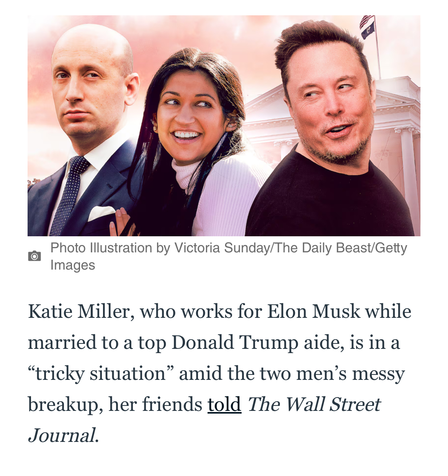The width and height of the screenshot is (448, 476).
Task: Click the word "Getty" in the caption
Action: click(x=391, y=248)
